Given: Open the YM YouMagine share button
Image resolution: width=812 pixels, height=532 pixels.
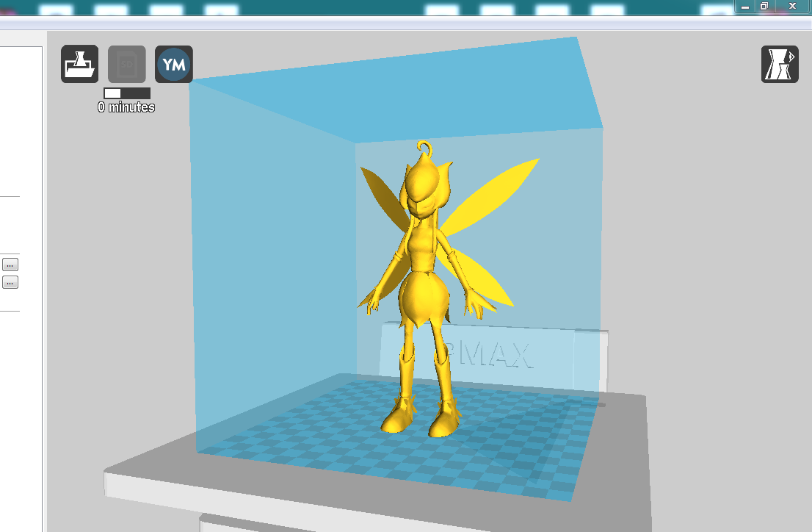Looking at the screenshot, I should pyautogui.click(x=174, y=64).
